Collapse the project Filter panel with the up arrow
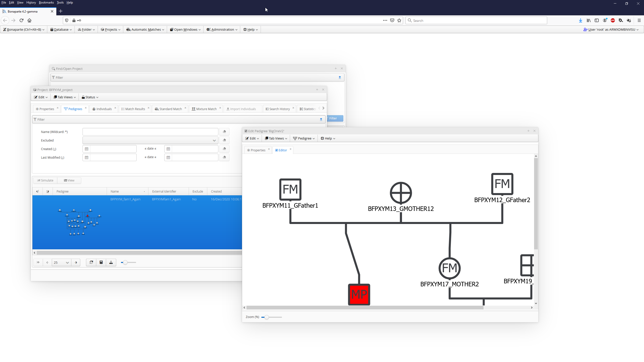 point(321,119)
